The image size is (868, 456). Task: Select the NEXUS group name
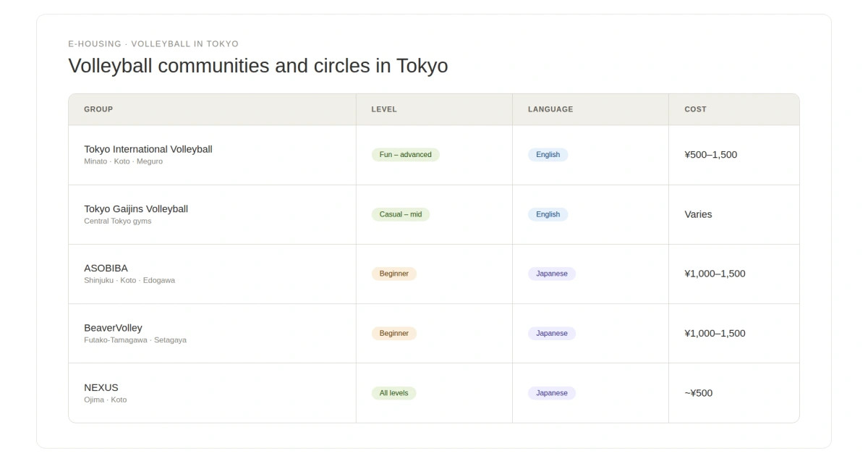(101, 387)
